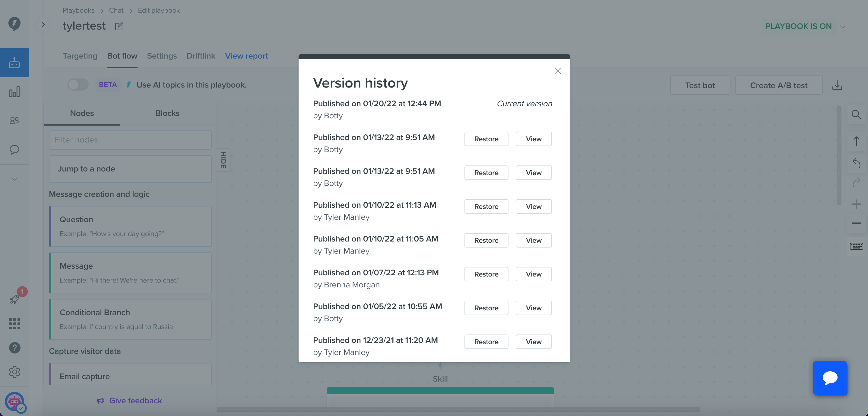Click the Playbooks breadcrumb link

(x=78, y=11)
